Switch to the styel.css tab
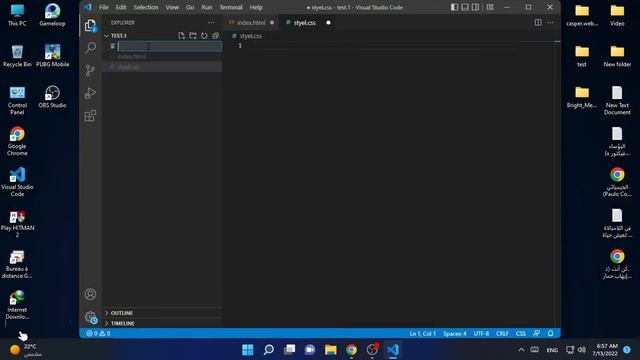 [x=304, y=22]
